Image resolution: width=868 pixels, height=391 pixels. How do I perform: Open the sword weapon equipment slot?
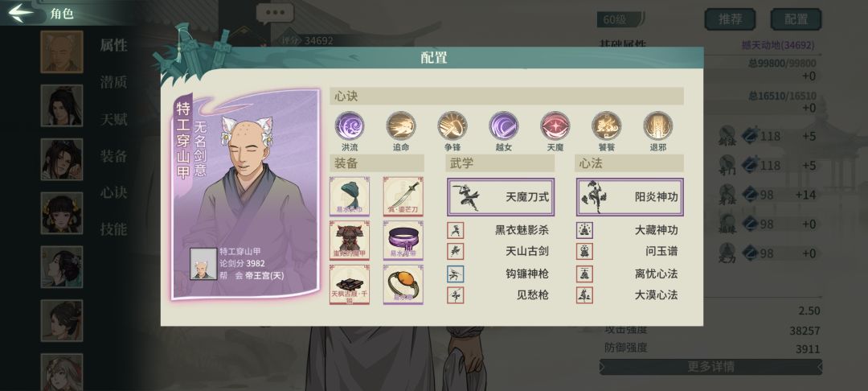pyautogui.click(x=403, y=196)
